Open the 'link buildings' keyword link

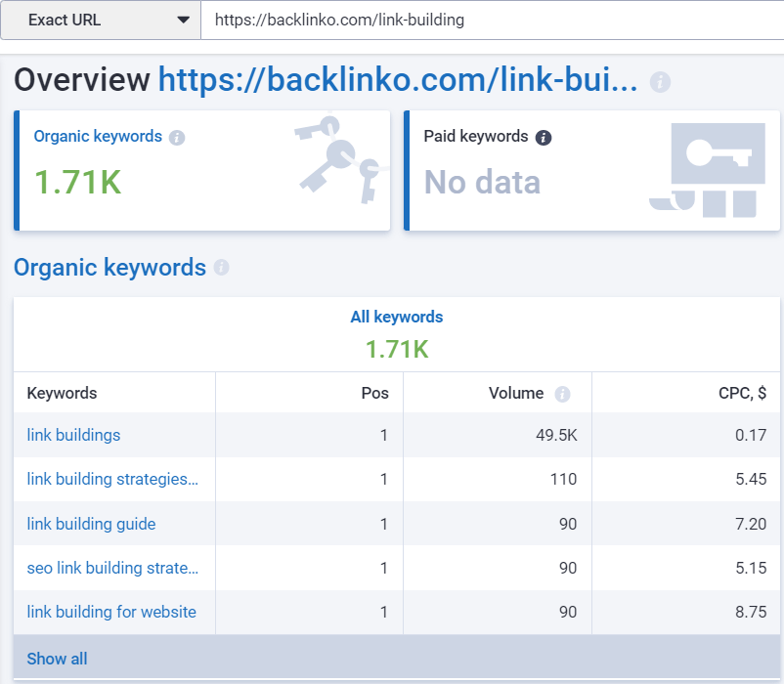(x=74, y=435)
